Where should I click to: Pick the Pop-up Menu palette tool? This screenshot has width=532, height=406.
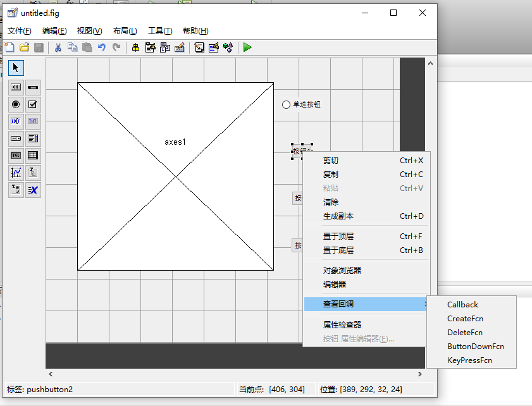pyautogui.click(x=16, y=138)
